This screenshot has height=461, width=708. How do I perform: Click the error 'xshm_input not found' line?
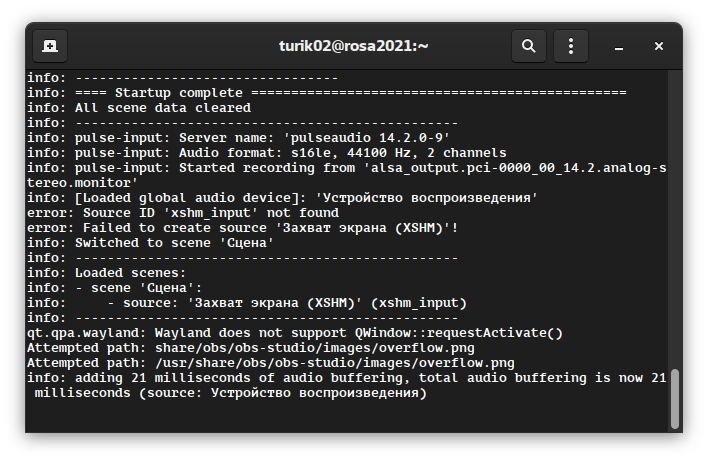[x=182, y=213]
